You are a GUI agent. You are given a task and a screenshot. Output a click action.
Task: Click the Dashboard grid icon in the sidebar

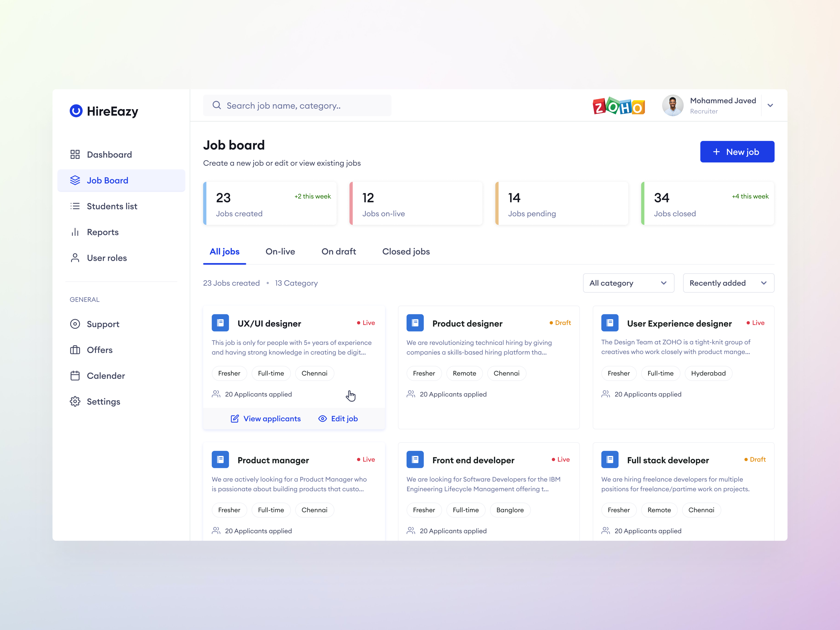[x=75, y=155]
